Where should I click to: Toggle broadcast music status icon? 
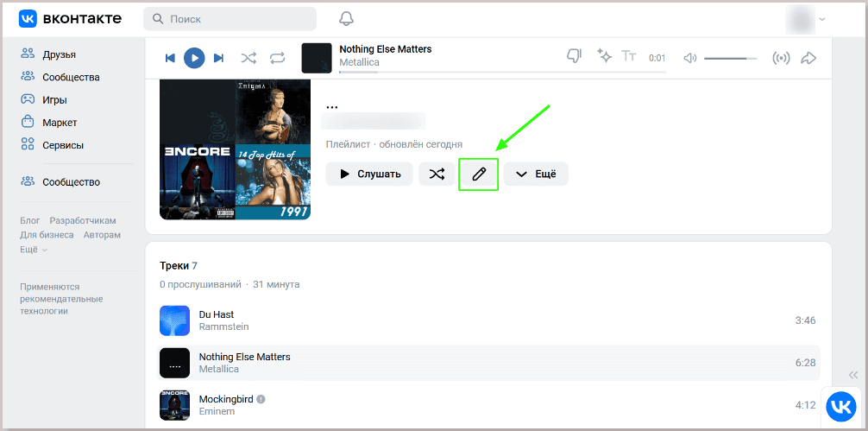click(781, 58)
